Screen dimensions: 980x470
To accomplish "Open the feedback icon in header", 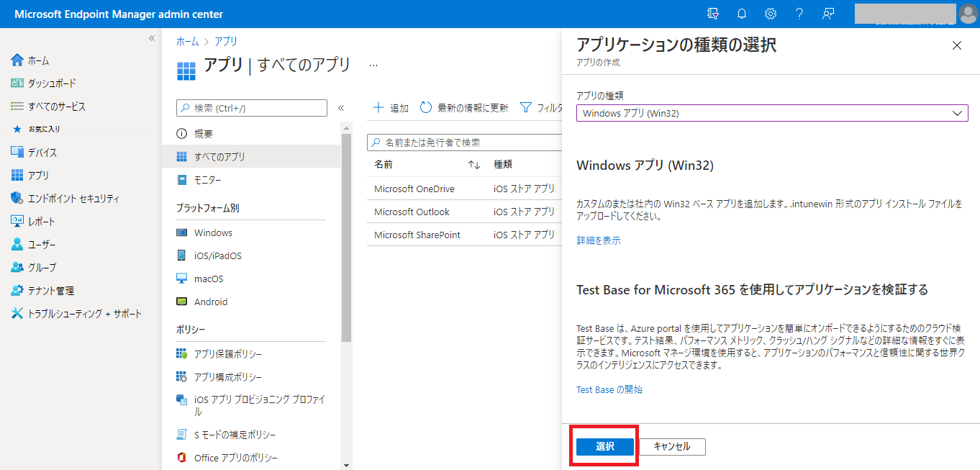I will (x=828, y=14).
